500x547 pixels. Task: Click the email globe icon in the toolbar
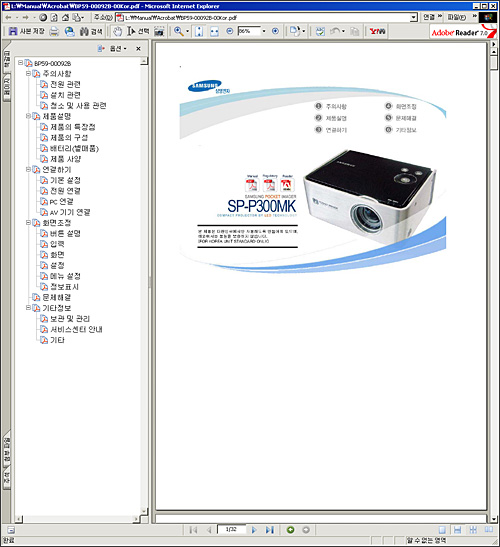coord(69,31)
